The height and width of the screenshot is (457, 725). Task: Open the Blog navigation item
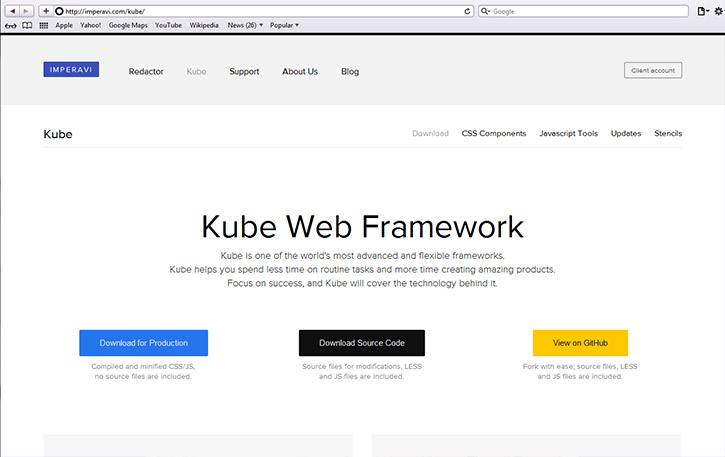pyautogui.click(x=350, y=72)
